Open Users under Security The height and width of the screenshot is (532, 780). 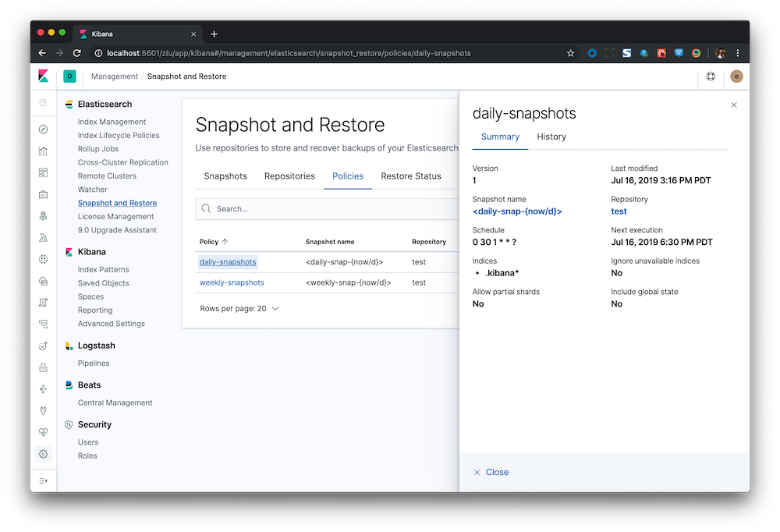(88, 442)
